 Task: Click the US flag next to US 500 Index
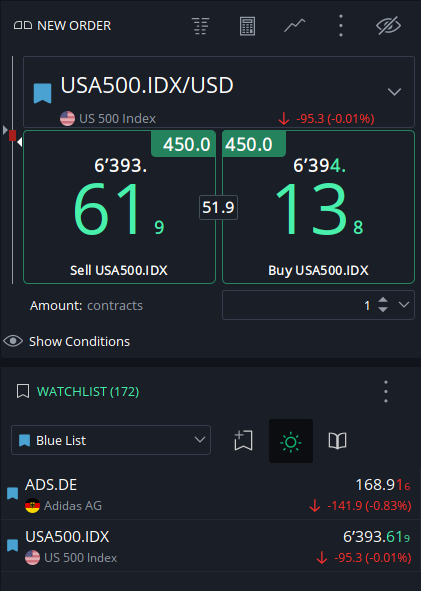(x=67, y=118)
